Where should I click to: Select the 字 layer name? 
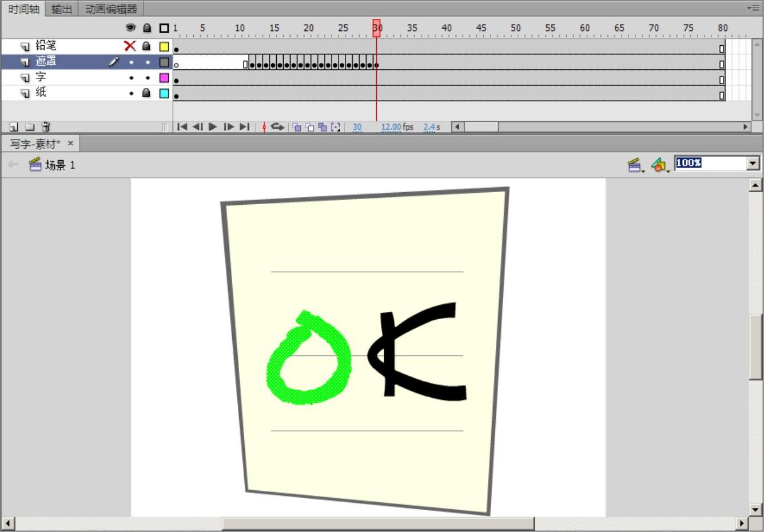41,77
